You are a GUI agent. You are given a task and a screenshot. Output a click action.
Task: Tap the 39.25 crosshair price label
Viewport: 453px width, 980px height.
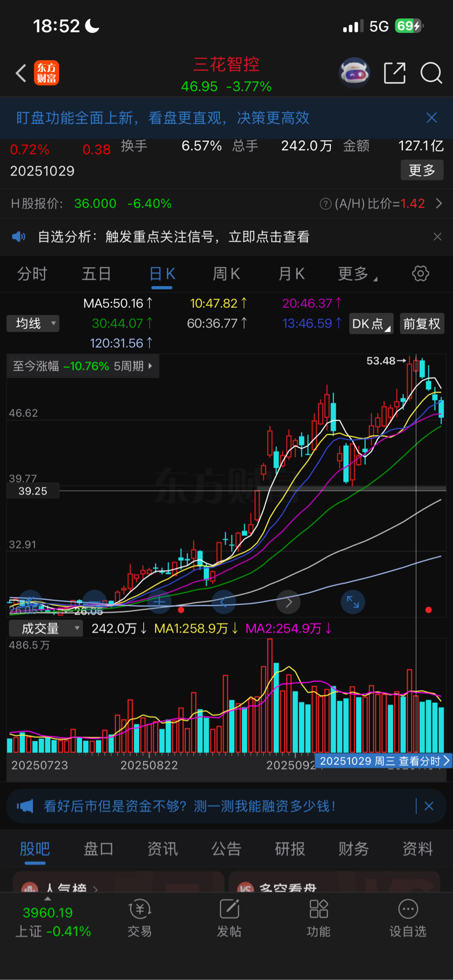coord(33,491)
